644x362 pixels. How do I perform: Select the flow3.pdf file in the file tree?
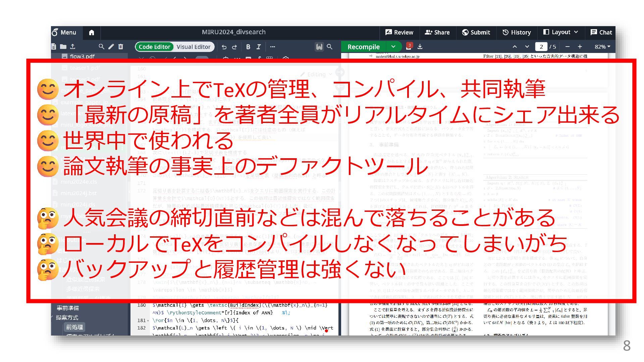[x=82, y=56]
